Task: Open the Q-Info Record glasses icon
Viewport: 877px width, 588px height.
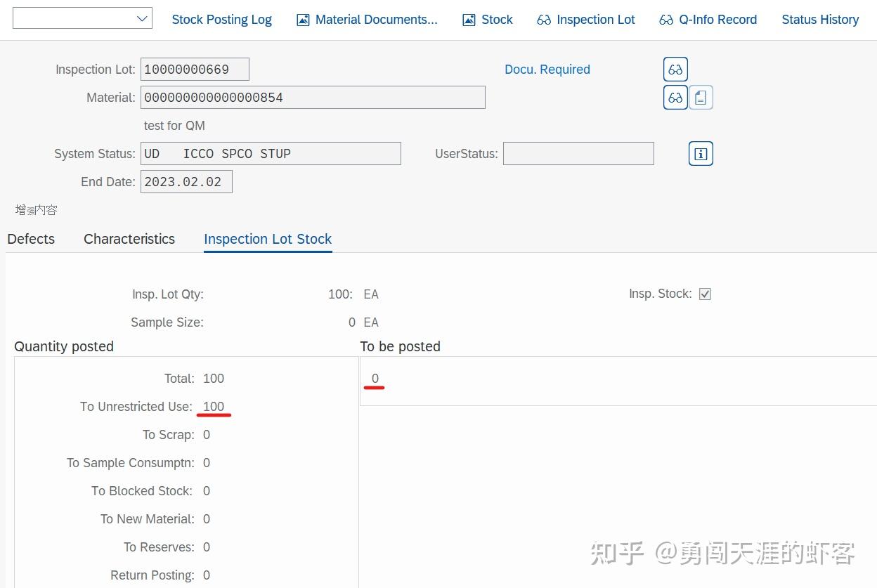Action: pyautogui.click(x=666, y=19)
